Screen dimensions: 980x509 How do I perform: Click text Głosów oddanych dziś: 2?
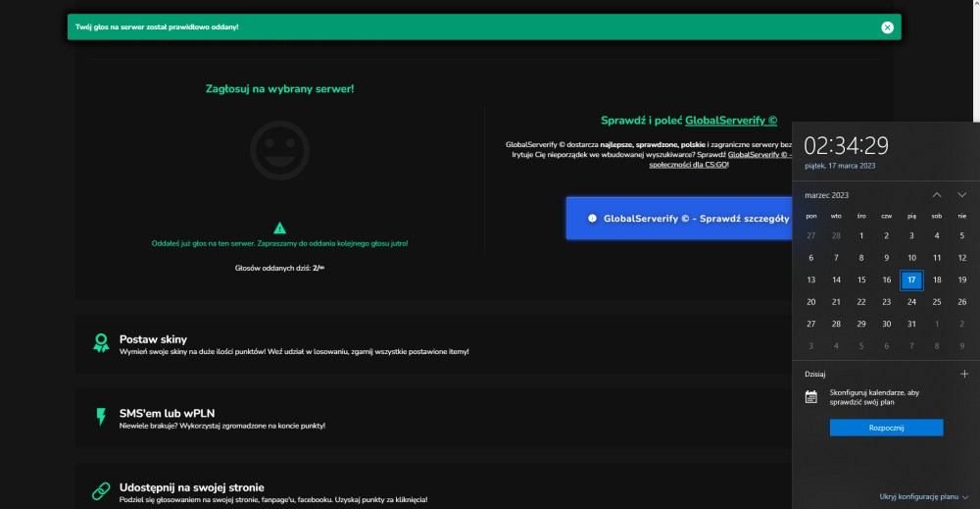[279, 268]
